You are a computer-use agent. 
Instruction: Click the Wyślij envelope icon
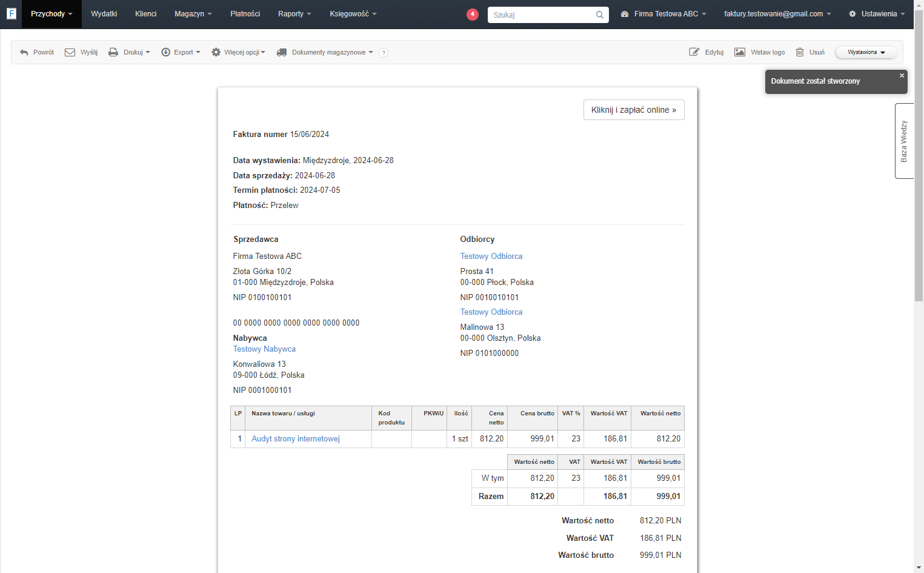[x=70, y=52]
